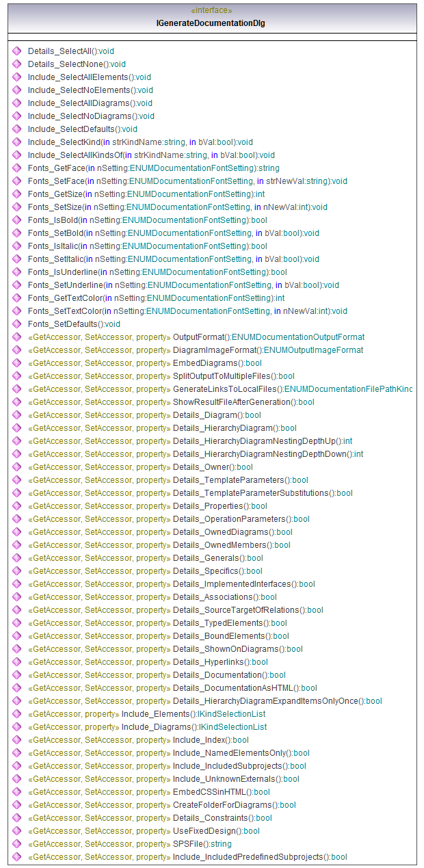
Task: Open the ENUMOutputImageFormat type link
Action: (314, 350)
